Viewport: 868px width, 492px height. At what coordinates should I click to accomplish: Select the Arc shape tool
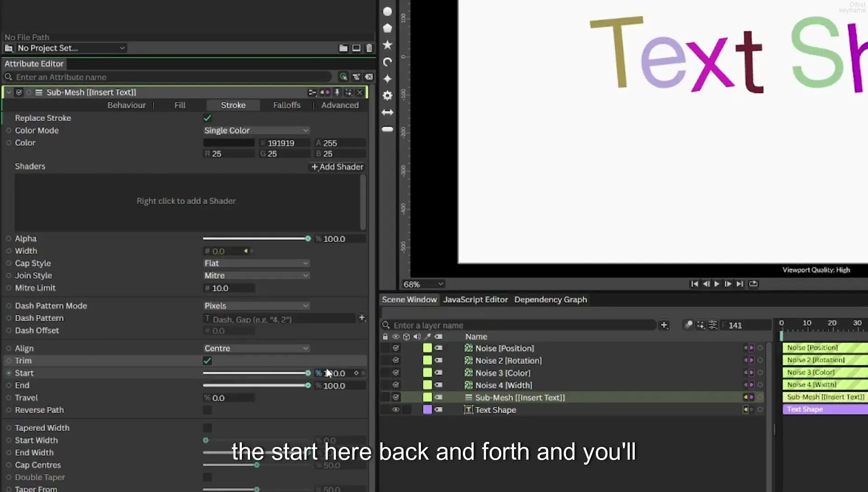[x=387, y=62]
